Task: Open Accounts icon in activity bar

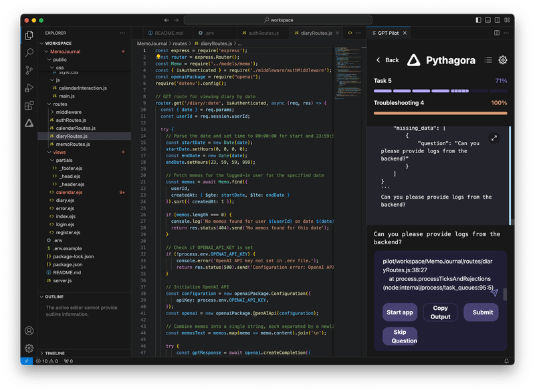Action: pos(29,330)
